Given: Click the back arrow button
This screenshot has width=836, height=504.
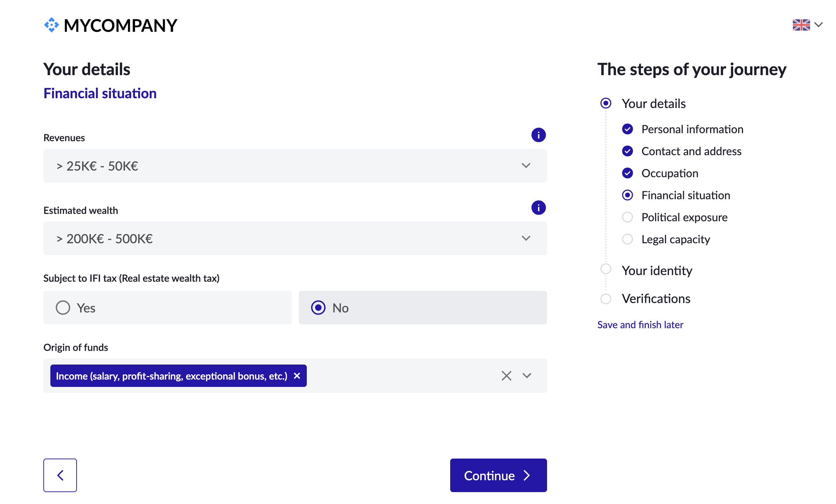Looking at the screenshot, I should click(60, 475).
